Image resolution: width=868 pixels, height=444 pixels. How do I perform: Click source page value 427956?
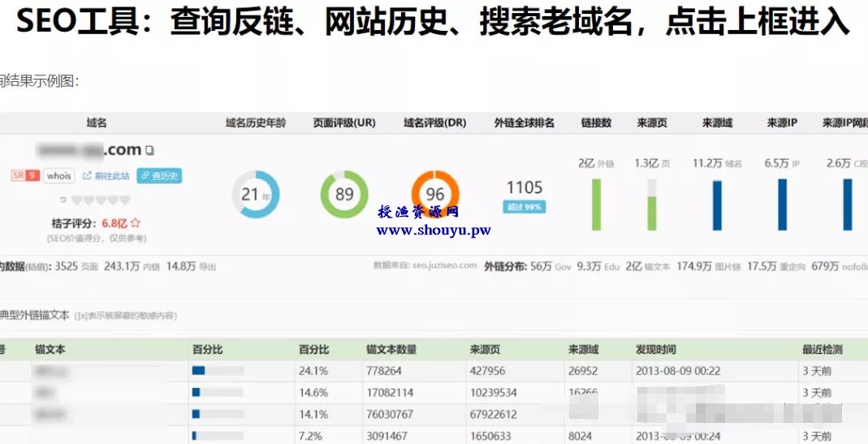[488, 371]
